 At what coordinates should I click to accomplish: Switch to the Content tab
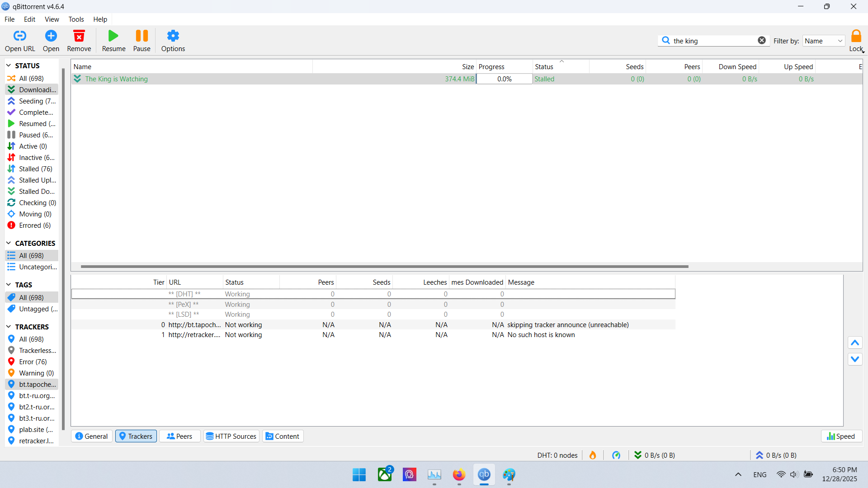tap(283, 436)
